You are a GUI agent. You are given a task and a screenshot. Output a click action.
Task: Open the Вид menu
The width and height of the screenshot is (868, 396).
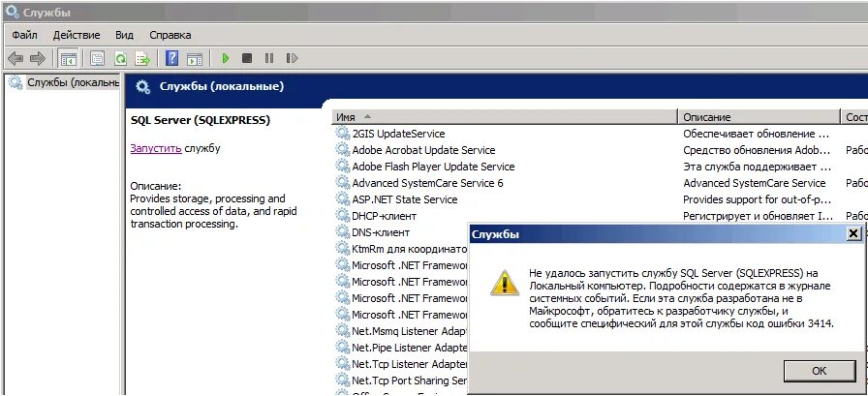click(125, 35)
